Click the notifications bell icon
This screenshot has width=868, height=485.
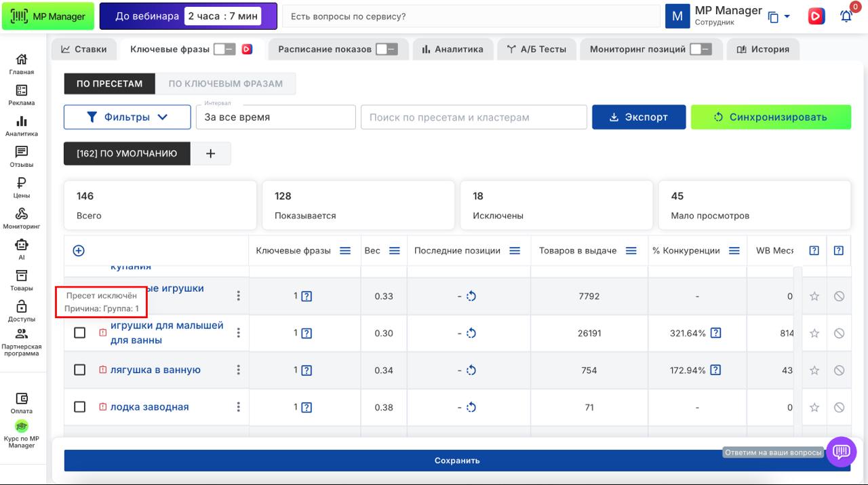[846, 16]
